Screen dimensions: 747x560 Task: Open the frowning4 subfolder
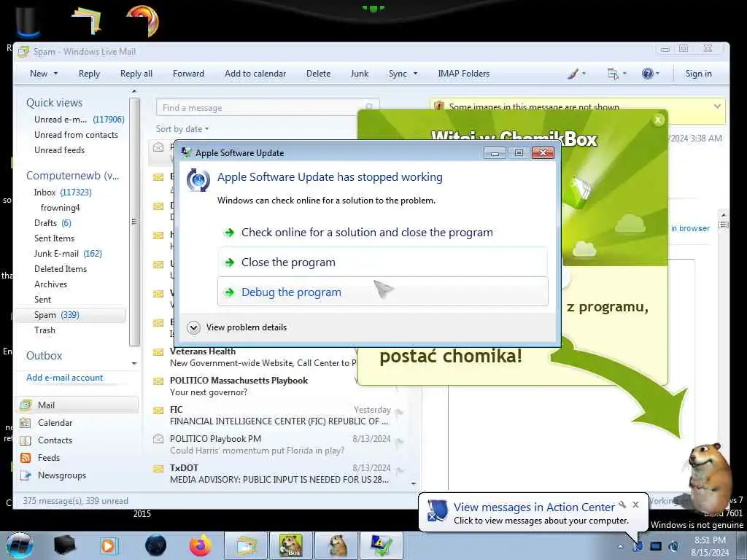pyautogui.click(x=60, y=208)
